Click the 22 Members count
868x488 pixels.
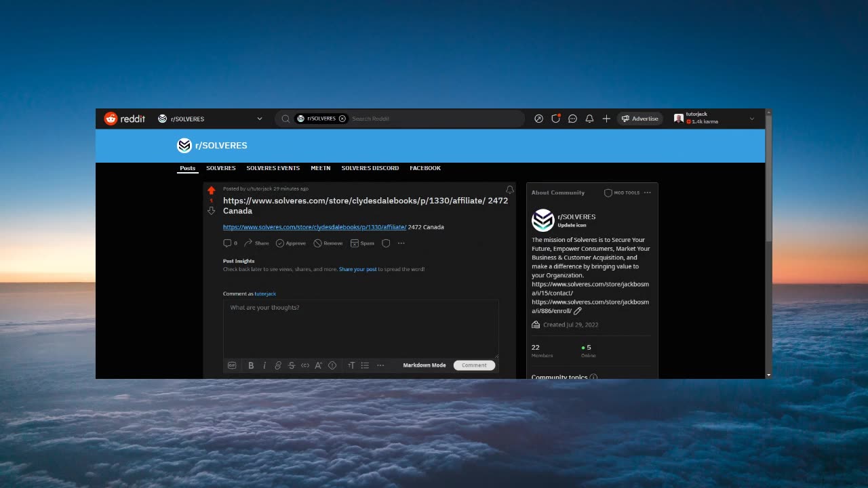pyautogui.click(x=542, y=350)
